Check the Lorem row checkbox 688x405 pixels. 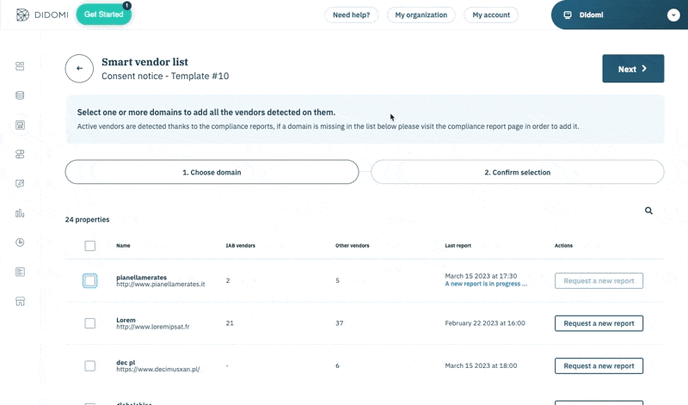coord(90,323)
